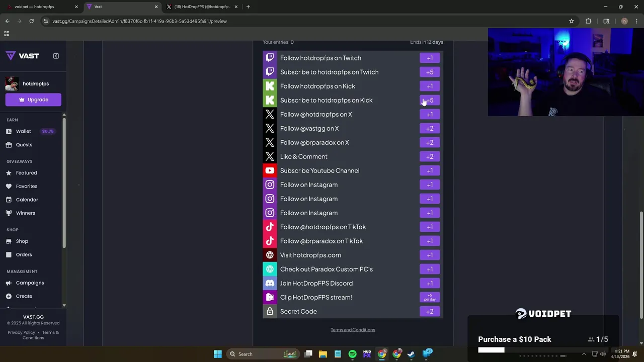Show hidden system tray icons chevron
Viewport: 644px width, 362px height.
(585, 354)
